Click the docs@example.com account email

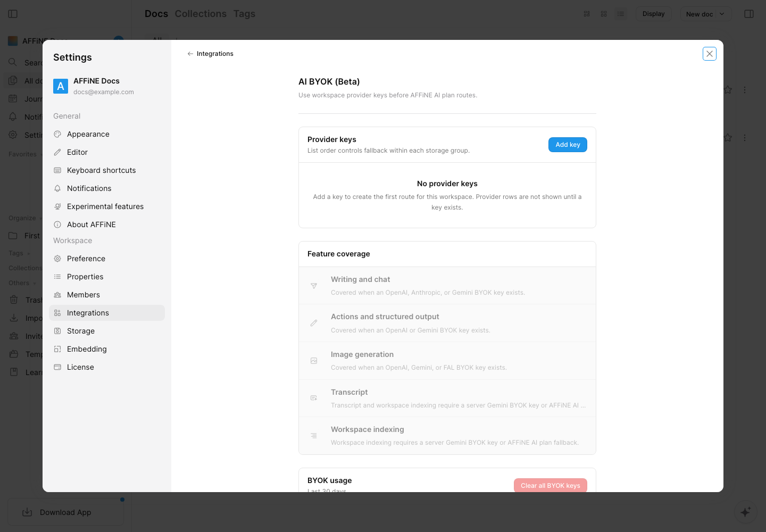pyautogui.click(x=104, y=92)
